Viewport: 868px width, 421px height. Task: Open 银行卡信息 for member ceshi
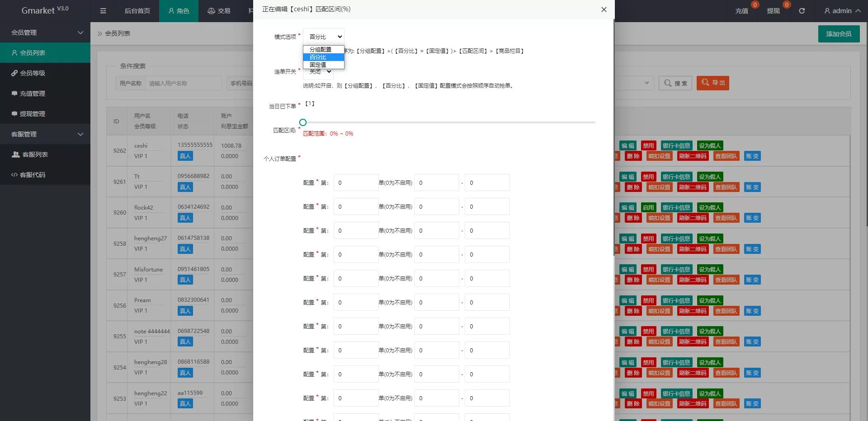pos(676,145)
